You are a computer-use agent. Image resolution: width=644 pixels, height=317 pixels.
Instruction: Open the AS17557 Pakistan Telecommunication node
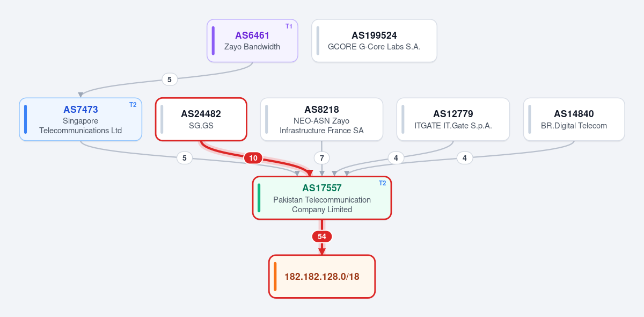click(322, 198)
